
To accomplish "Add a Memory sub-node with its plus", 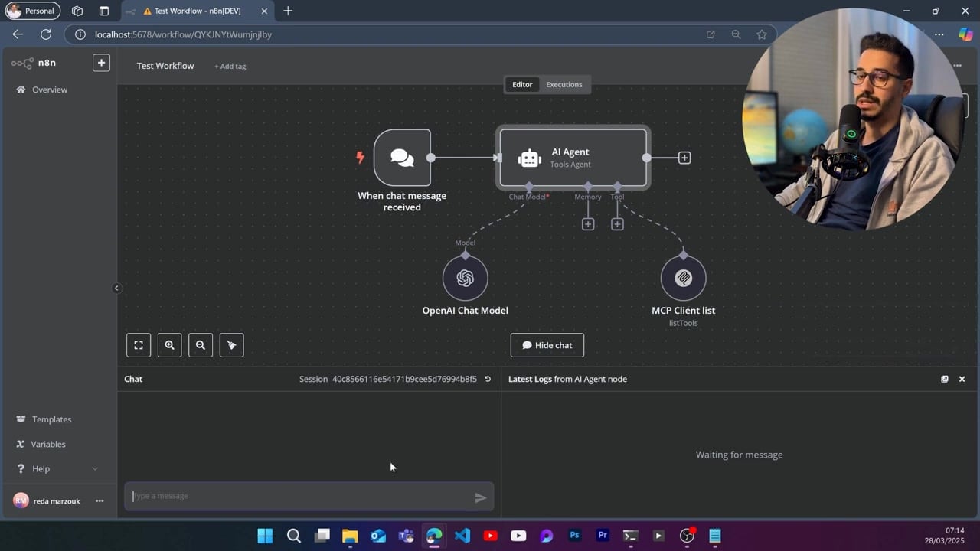I will click(588, 224).
